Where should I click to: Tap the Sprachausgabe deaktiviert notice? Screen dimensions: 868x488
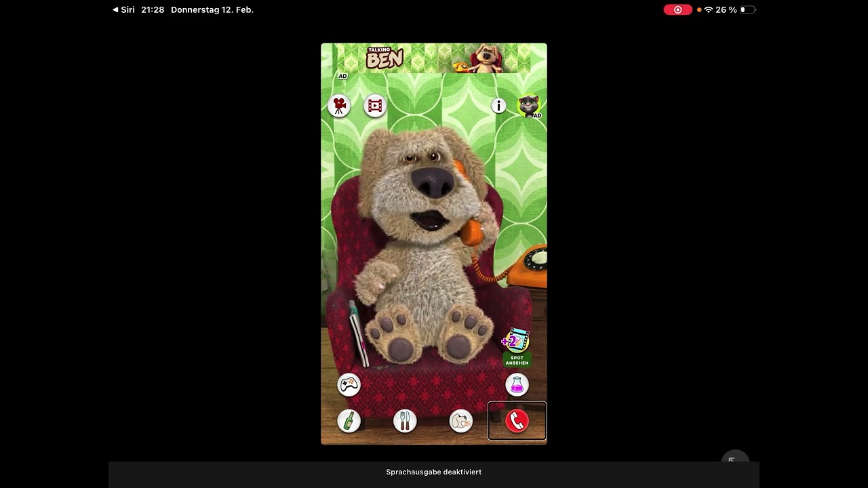tap(434, 472)
